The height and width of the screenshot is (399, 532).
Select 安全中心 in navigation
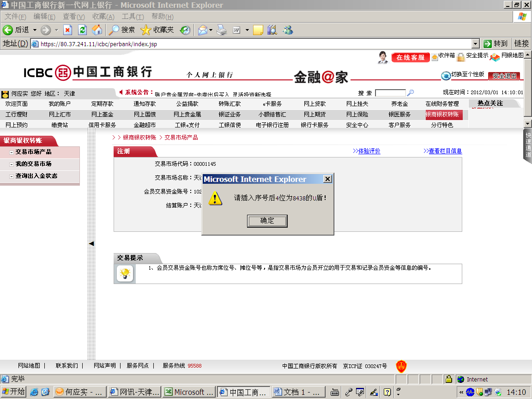coord(357,125)
